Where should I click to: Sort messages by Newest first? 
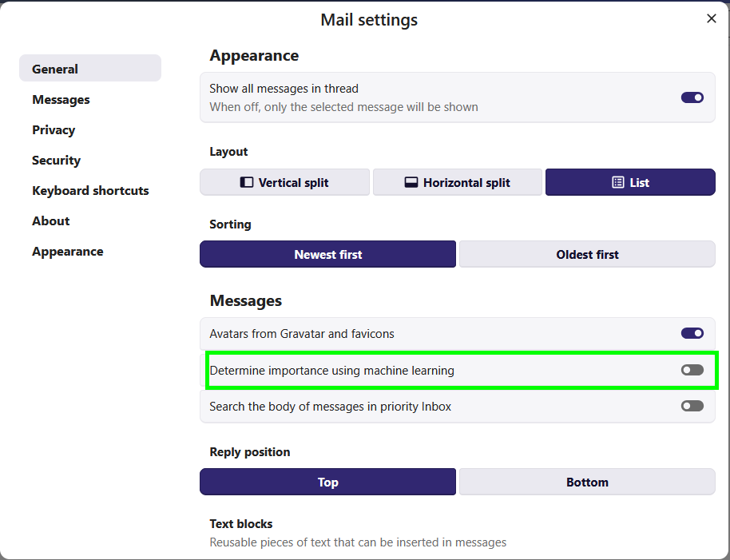[327, 254]
